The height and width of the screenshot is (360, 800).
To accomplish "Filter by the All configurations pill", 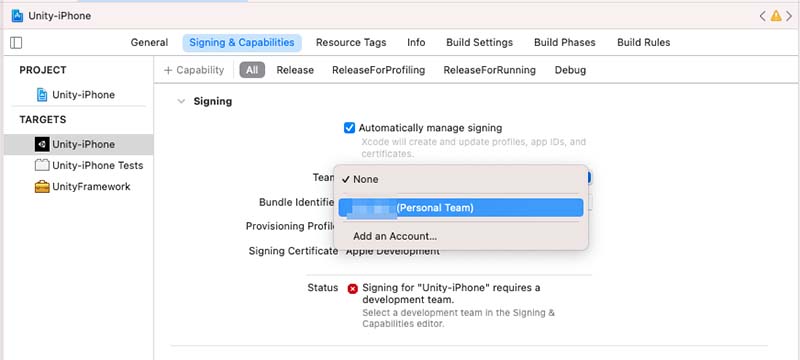I will (x=252, y=70).
